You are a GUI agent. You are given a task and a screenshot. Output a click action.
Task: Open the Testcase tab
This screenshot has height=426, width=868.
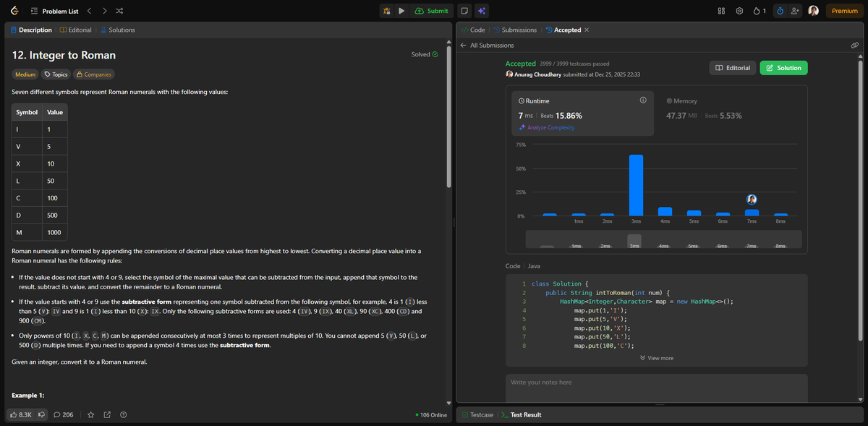[x=477, y=414]
